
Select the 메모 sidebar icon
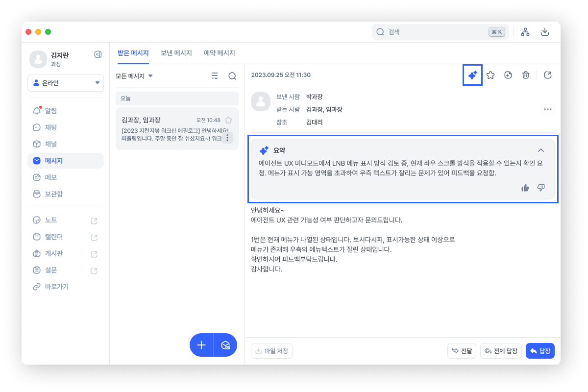tap(45, 177)
